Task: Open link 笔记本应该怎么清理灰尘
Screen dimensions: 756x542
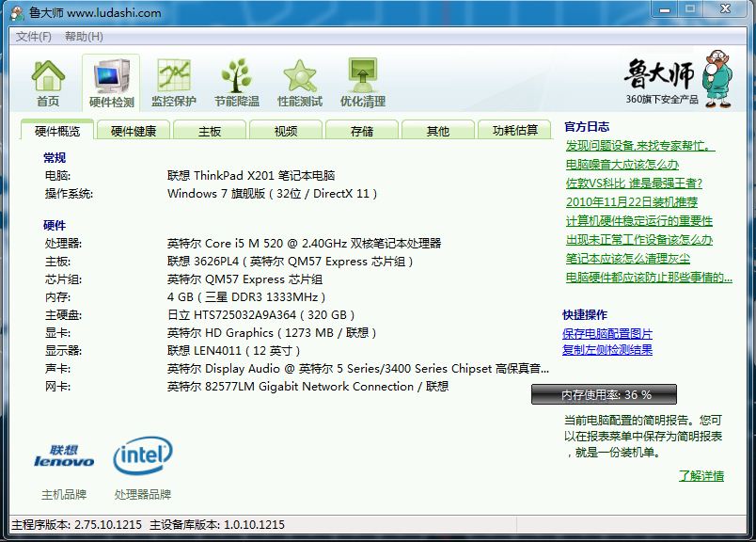Action: coord(628,259)
